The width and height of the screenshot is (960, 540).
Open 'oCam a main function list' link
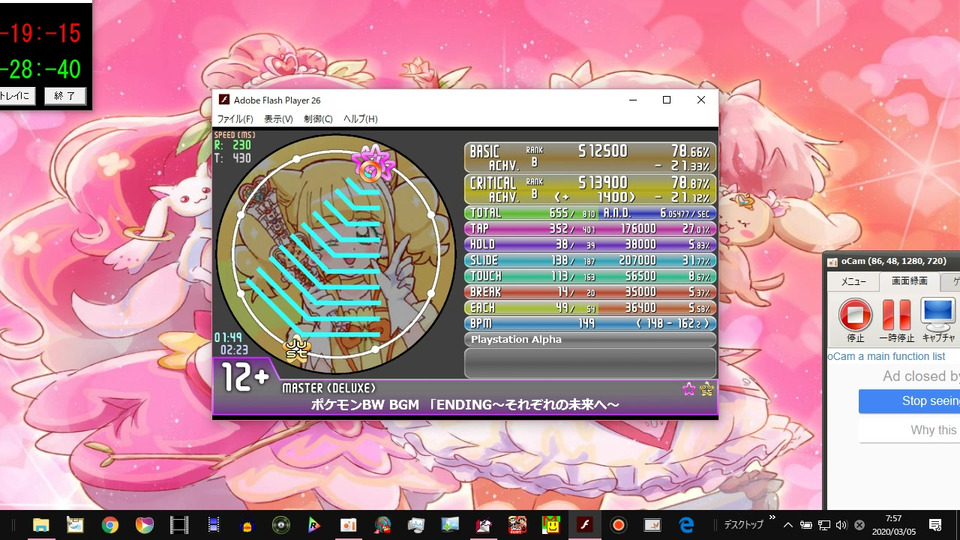[886, 356]
